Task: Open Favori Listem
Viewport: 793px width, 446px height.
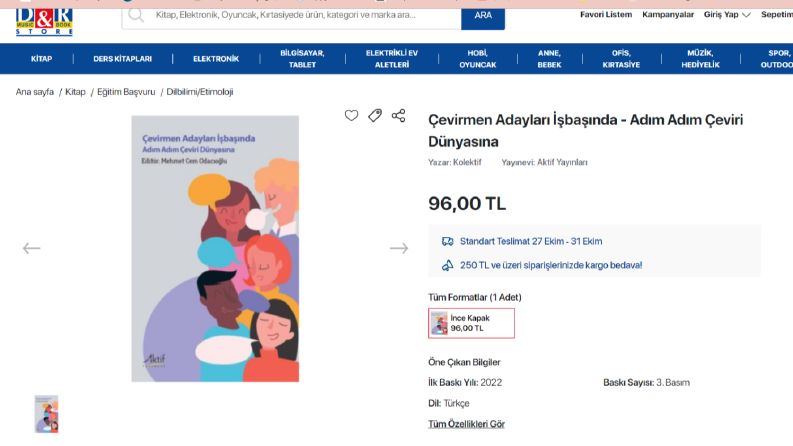Action: 606,15
